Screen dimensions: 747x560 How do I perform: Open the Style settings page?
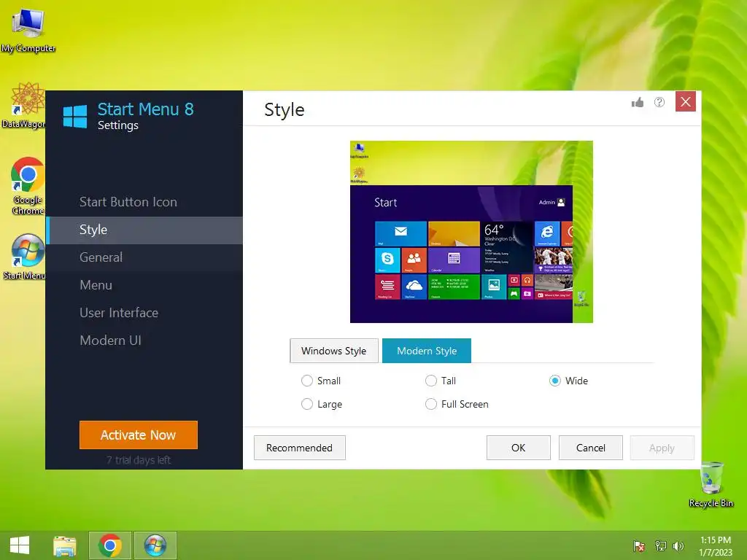click(x=144, y=230)
